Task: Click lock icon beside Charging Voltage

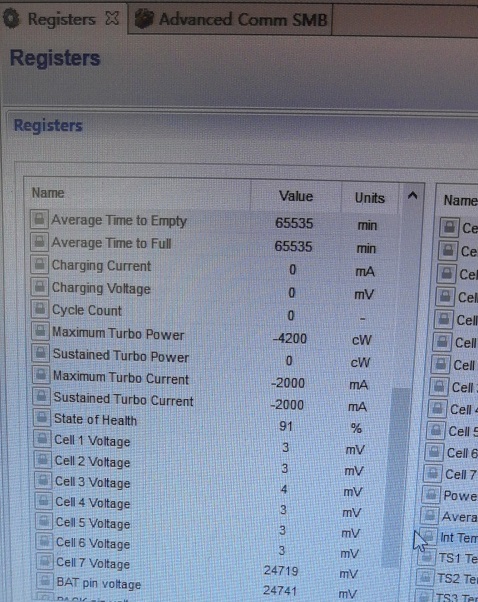Action: 40,287
